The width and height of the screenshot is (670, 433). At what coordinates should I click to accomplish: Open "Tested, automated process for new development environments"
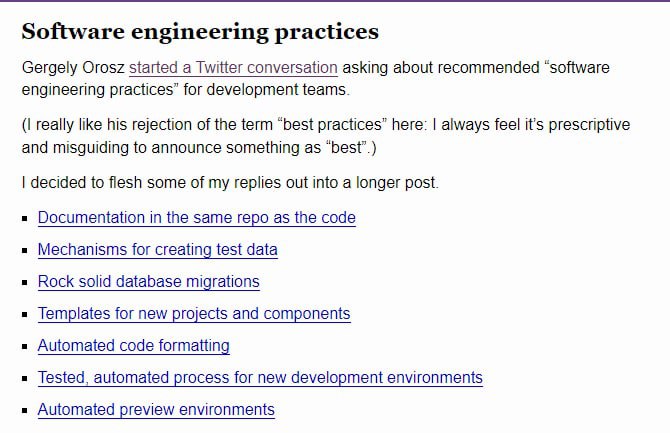tap(260, 377)
